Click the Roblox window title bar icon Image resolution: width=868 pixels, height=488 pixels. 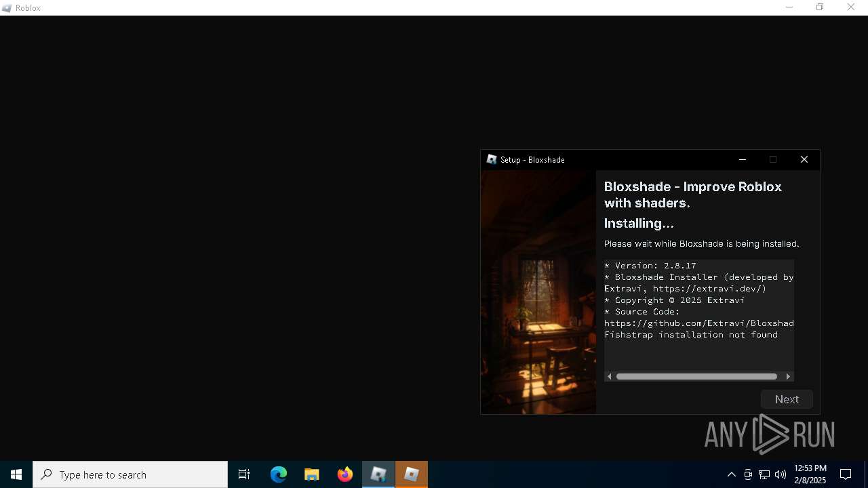(x=7, y=7)
